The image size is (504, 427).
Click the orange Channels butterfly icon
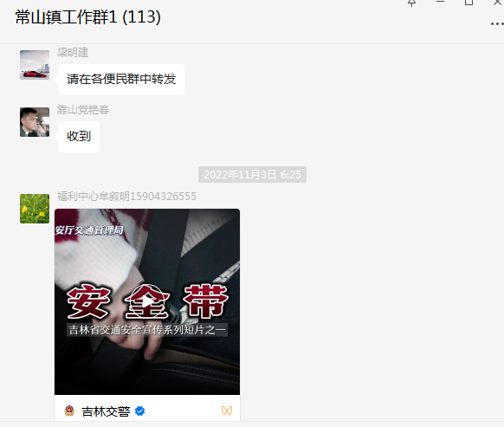227,411
